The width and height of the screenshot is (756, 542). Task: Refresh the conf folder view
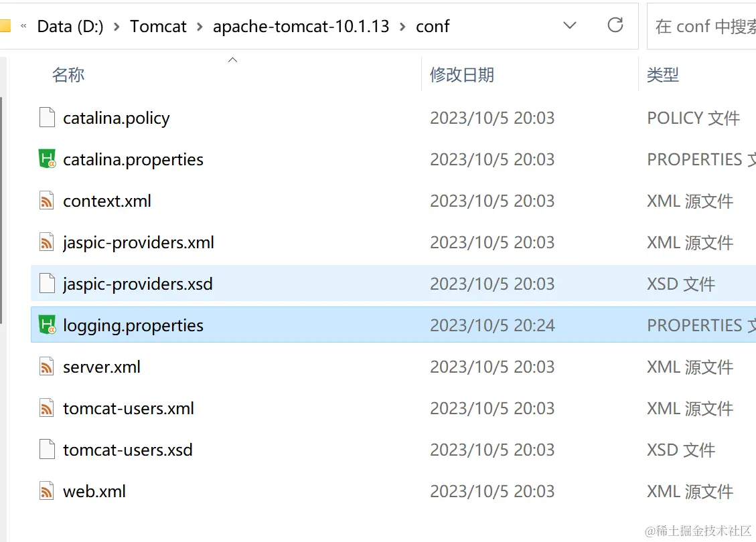coord(615,25)
